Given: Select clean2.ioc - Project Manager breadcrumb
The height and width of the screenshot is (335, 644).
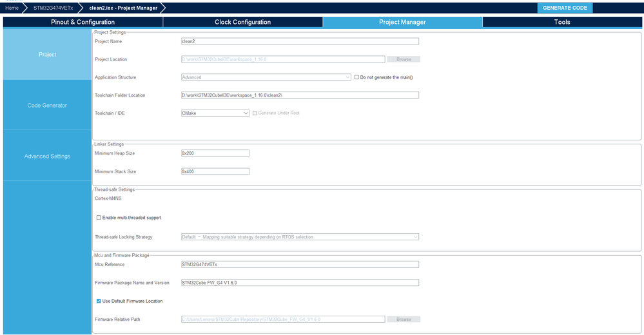Looking at the screenshot, I should tap(123, 8).
